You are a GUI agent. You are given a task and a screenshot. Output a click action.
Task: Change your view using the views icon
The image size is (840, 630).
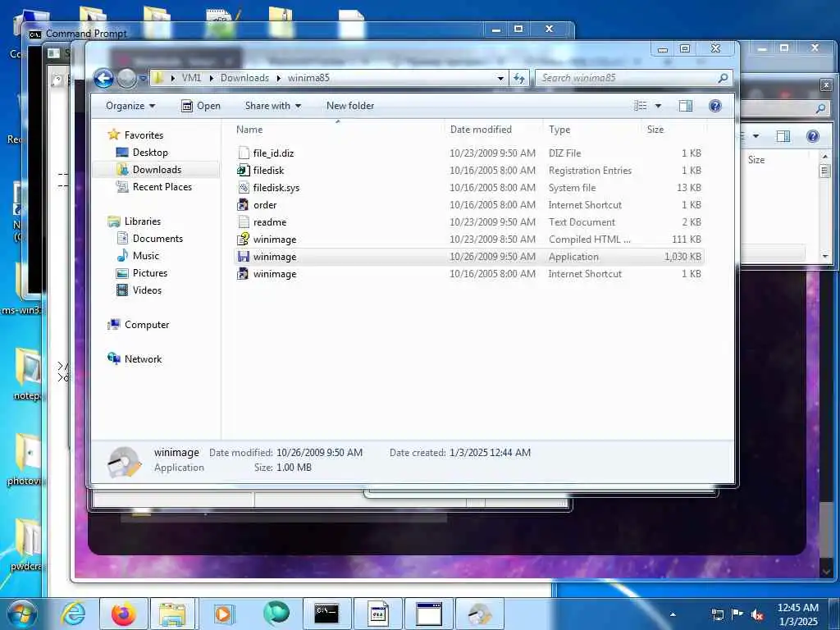[x=641, y=106]
